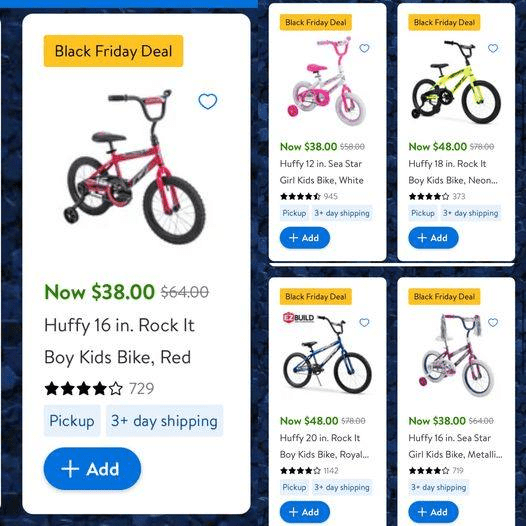The image size is (526, 526).
Task: Select the large Pickup tag on red bike
Action: point(72,421)
